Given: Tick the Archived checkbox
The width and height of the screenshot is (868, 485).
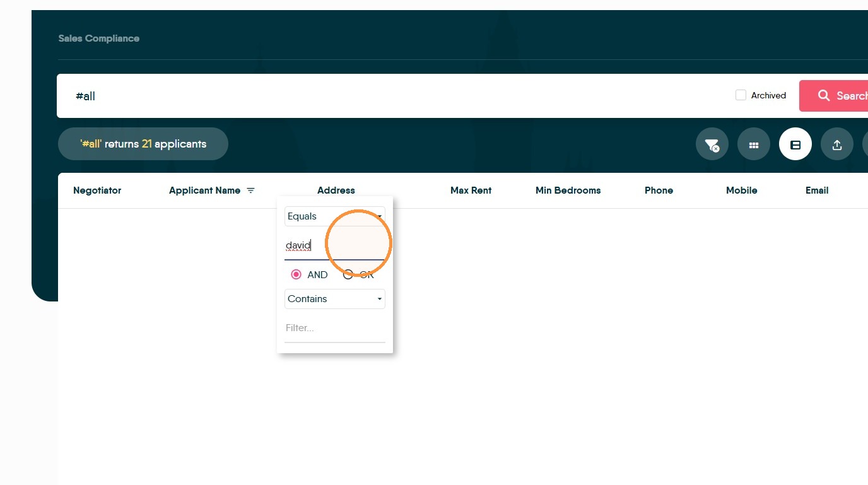Looking at the screenshot, I should 741,95.
